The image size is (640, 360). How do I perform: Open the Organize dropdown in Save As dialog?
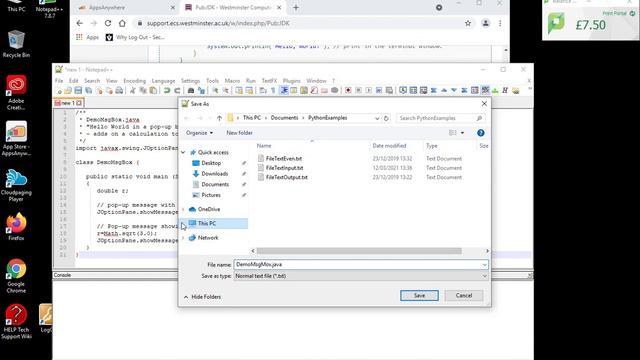point(199,133)
